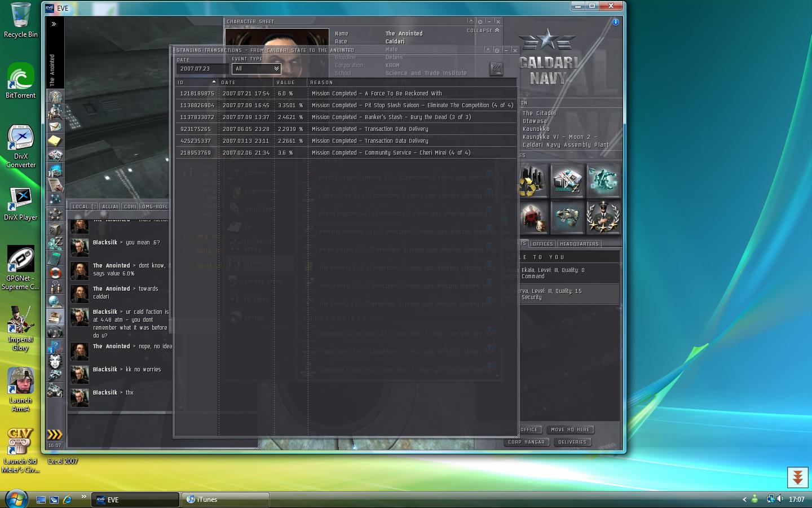Open Internet Explorer quick launch icon
812x508 pixels.
click(68, 500)
